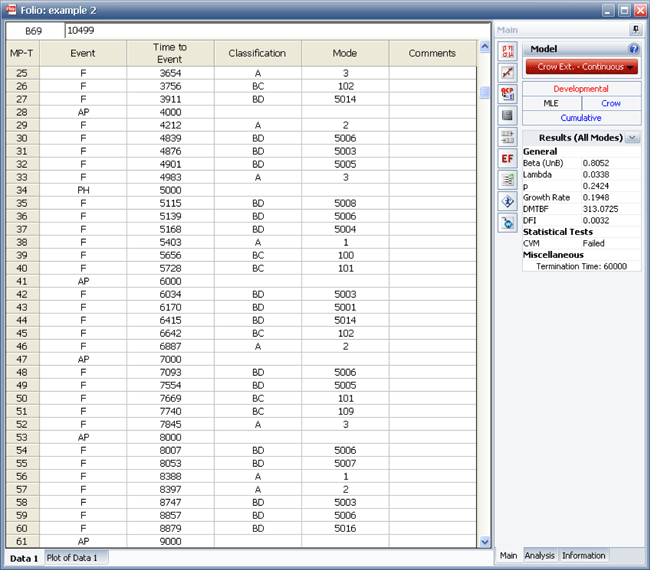Click the PH event cell in row 34
The width and height of the screenshot is (650, 570).
[x=83, y=190]
